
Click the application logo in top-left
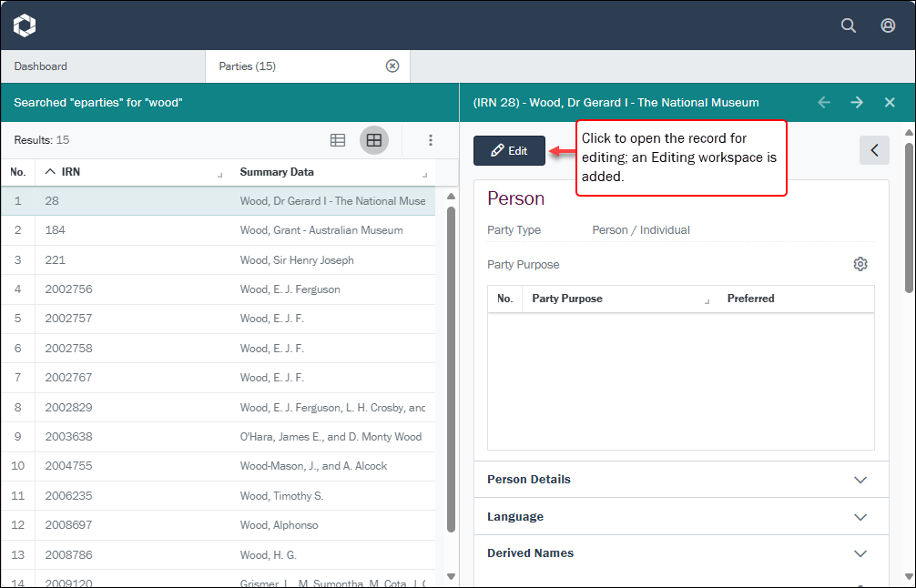(25, 25)
